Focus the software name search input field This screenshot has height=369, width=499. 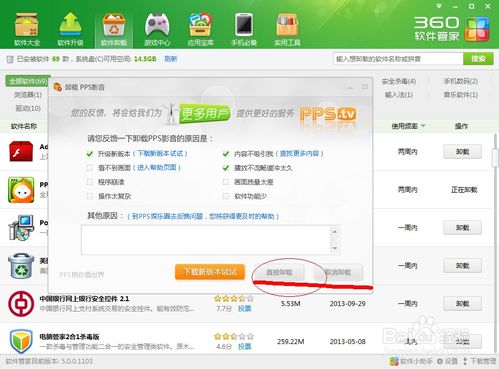tap(398, 59)
